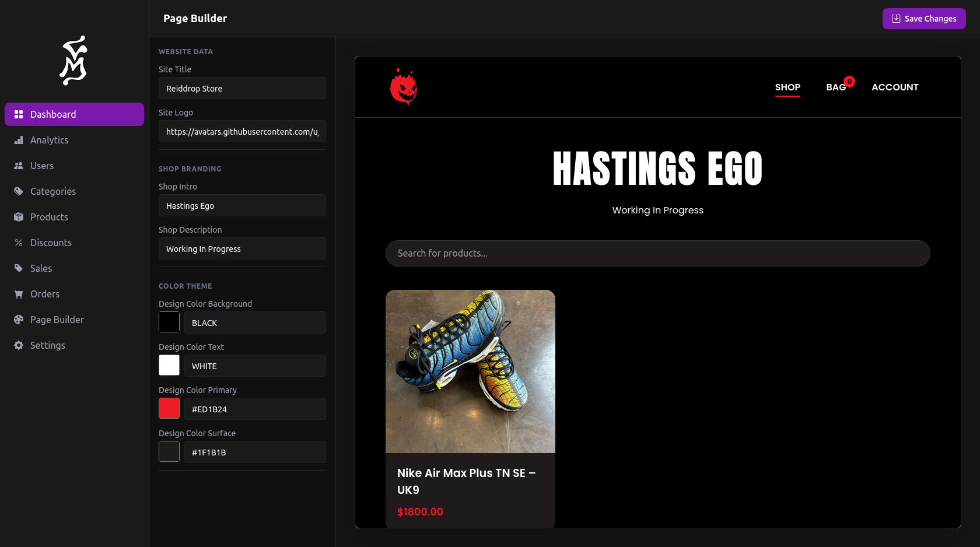Click the black background color swatch

(169, 322)
